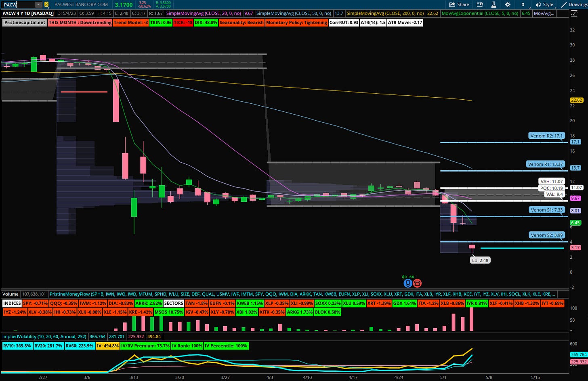Click the green 6.45 price-axis tag
The width and height of the screenshot is (588, 381).
point(575,223)
